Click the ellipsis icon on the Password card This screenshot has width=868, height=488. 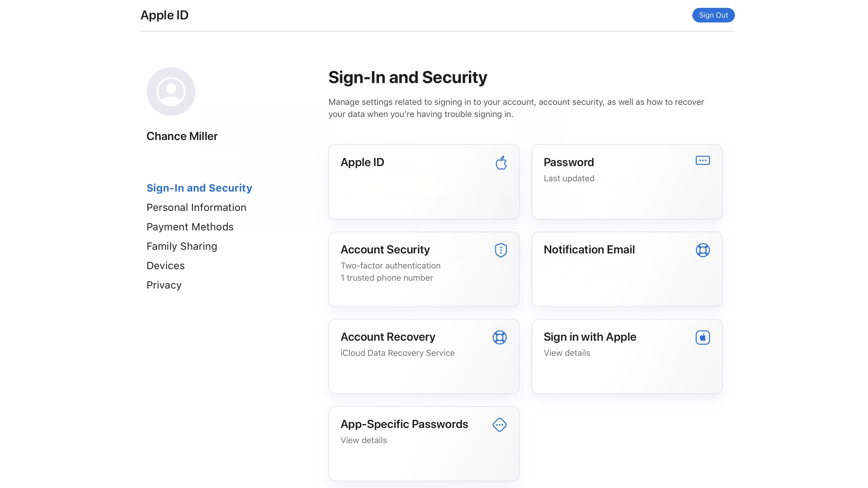(703, 161)
